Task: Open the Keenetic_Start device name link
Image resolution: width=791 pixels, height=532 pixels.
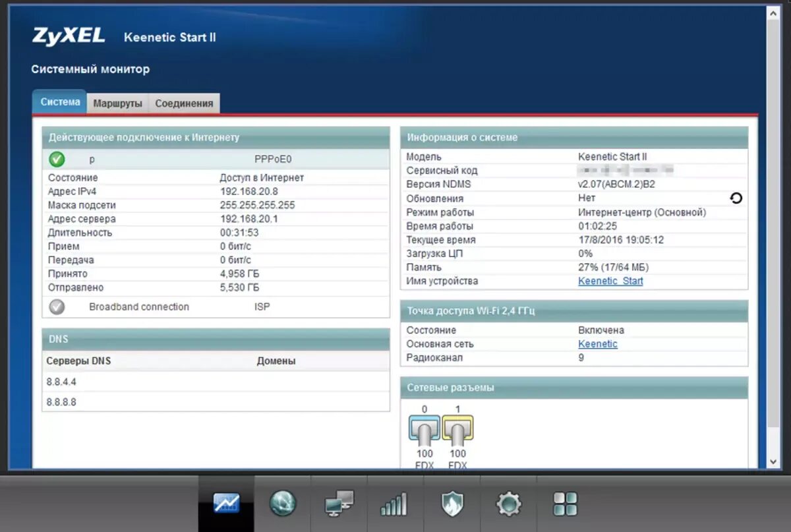Action: [x=610, y=281]
